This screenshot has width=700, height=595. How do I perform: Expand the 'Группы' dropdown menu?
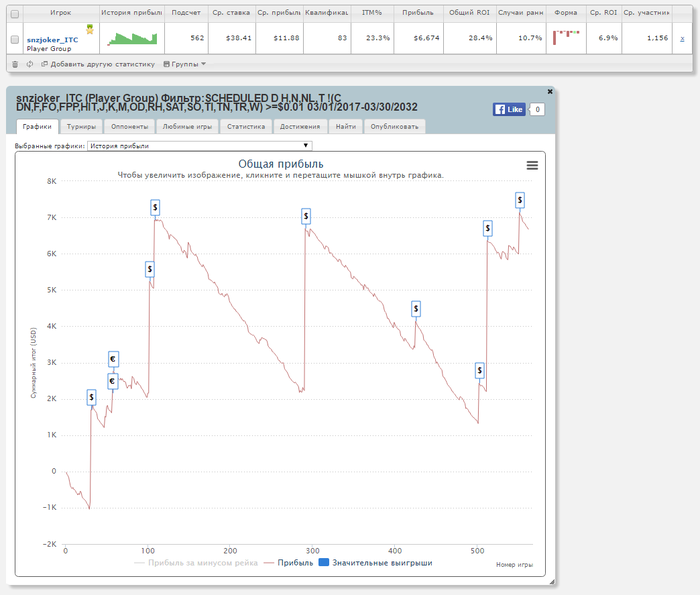(184, 64)
